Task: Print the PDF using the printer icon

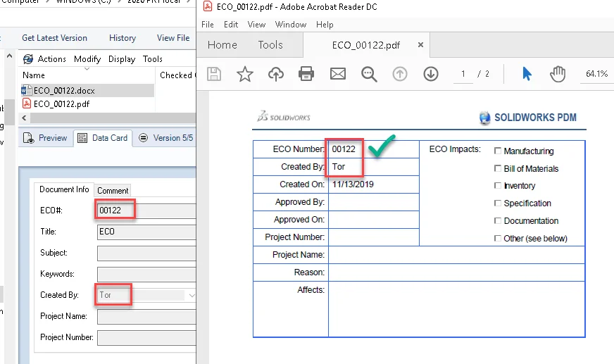Action: click(306, 74)
